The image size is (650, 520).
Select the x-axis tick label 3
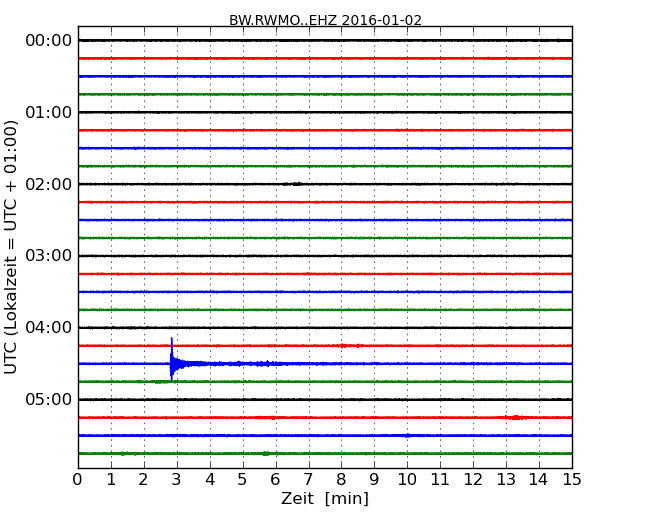(x=177, y=480)
